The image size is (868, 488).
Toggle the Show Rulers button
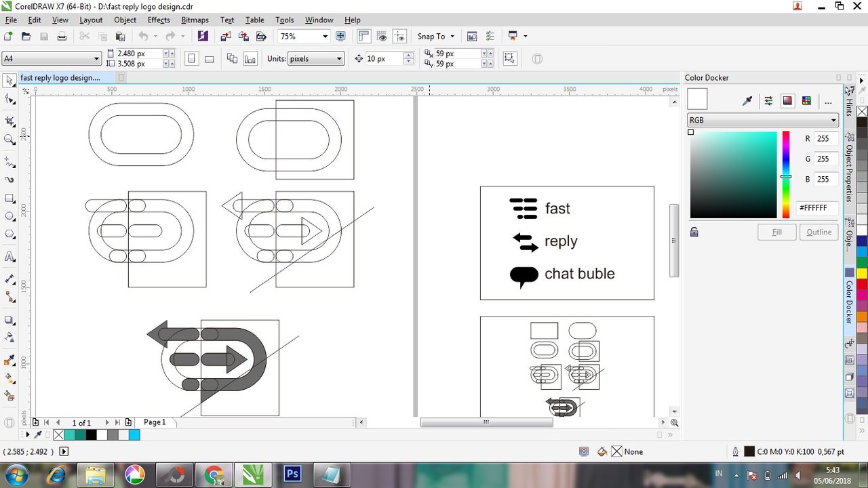point(364,36)
